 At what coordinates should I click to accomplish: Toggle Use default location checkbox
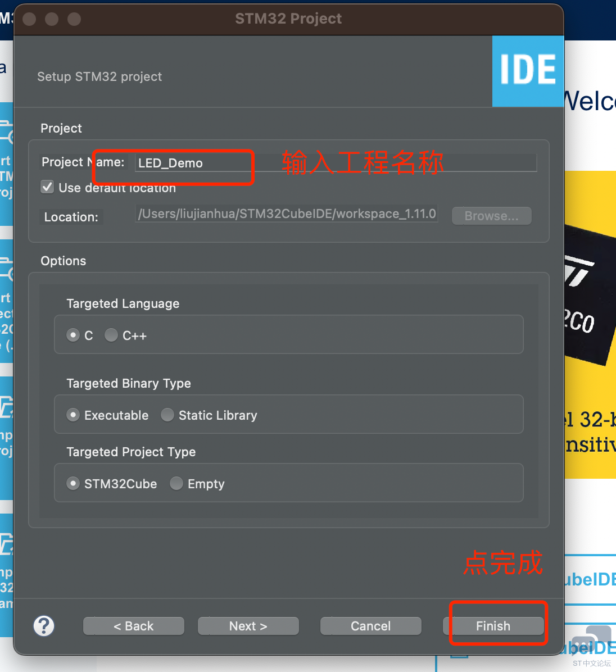[47, 187]
